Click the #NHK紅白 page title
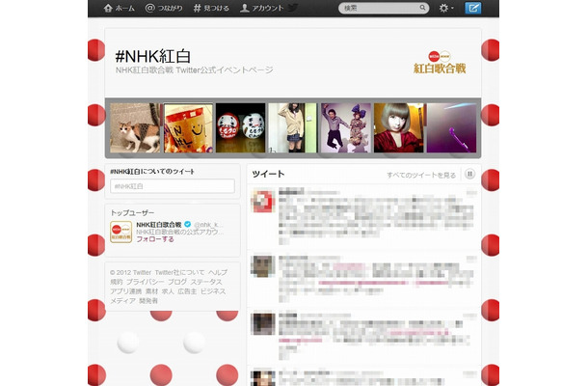Viewport: 588px width, 386px height. click(153, 56)
